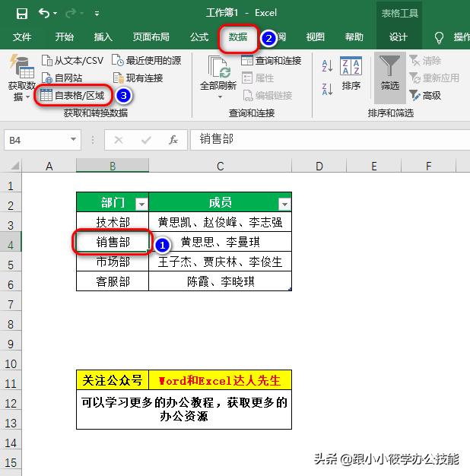Click 现有连接 button
The height and width of the screenshot is (476, 470).
(138, 78)
